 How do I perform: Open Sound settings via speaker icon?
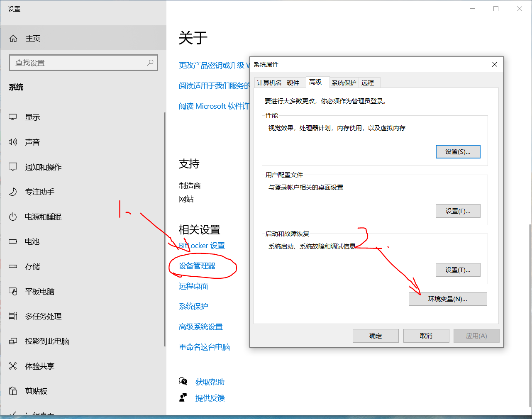tap(13, 142)
